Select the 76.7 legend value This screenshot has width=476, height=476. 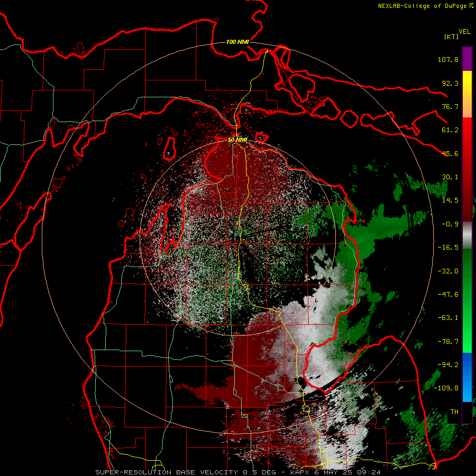click(450, 106)
